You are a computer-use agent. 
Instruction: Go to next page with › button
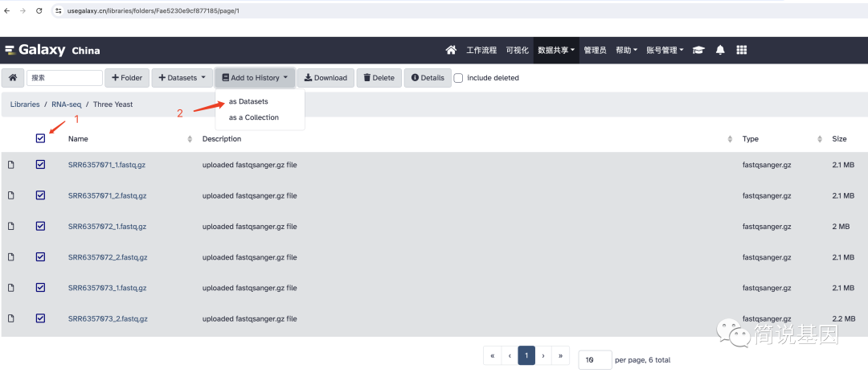pyautogui.click(x=543, y=356)
